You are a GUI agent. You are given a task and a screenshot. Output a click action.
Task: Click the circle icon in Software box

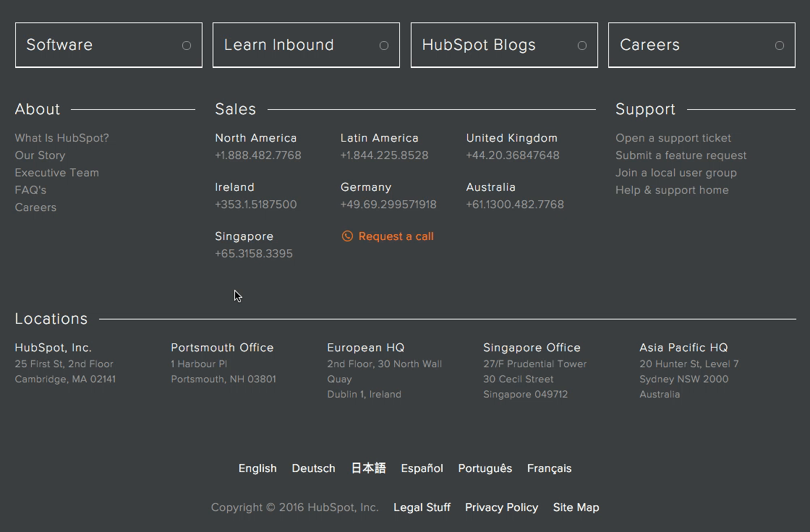point(187,46)
